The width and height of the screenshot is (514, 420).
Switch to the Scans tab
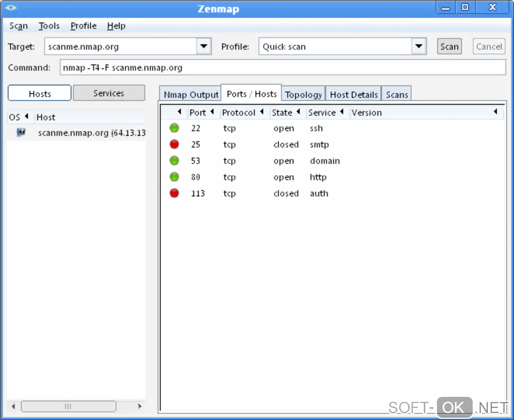[397, 94]
